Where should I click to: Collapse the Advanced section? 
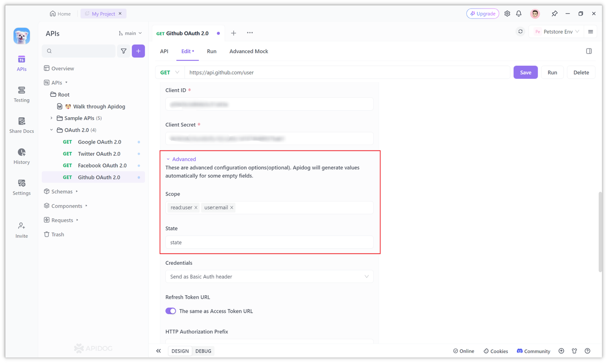pyautogui.click(x=181, y=159)
